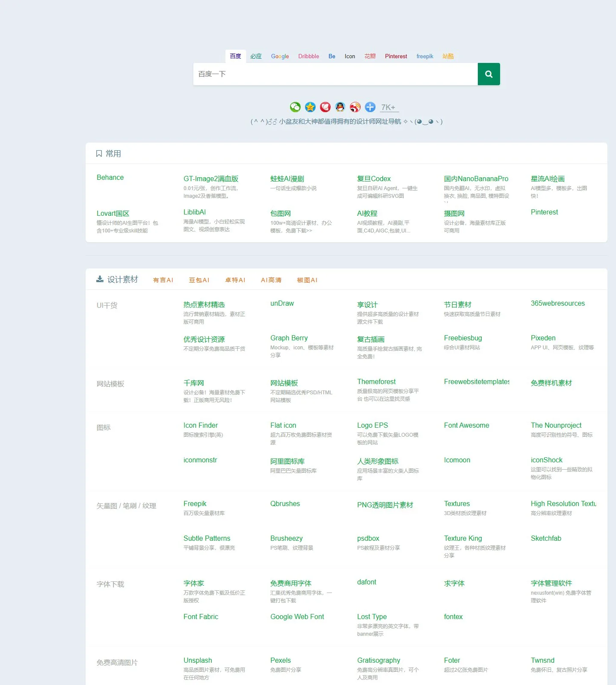Visit the 蛙蛙AI漫剧 link
Screen dimensions: 616x685
click(287, 179)
